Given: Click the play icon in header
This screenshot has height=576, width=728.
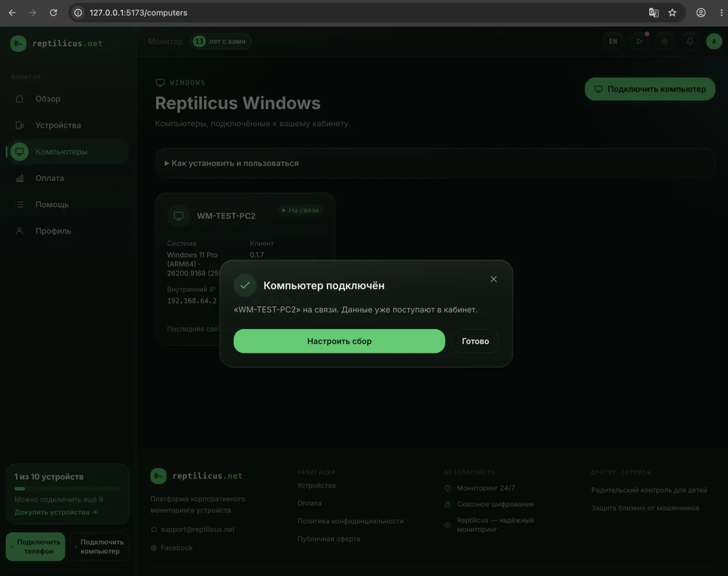Looking at the screenshot, I should (640, 41).
